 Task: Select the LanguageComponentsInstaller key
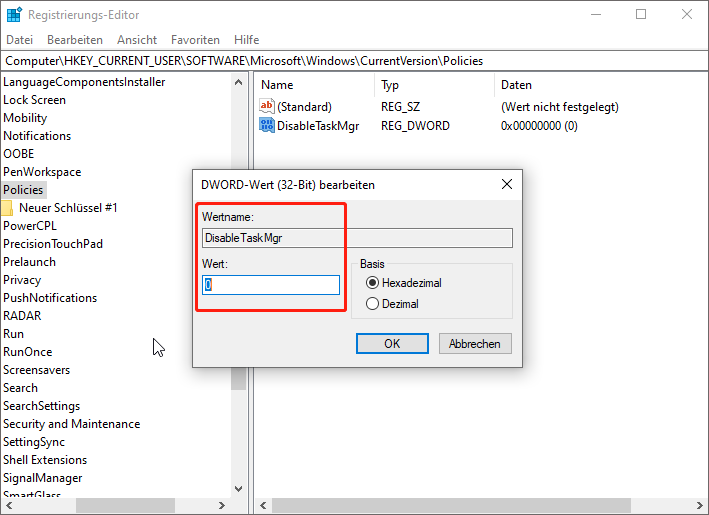(84, 82)
